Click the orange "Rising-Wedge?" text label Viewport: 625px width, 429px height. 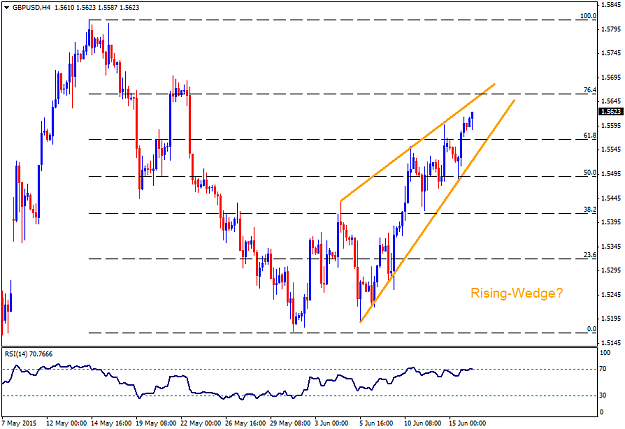tap(517, 293)
